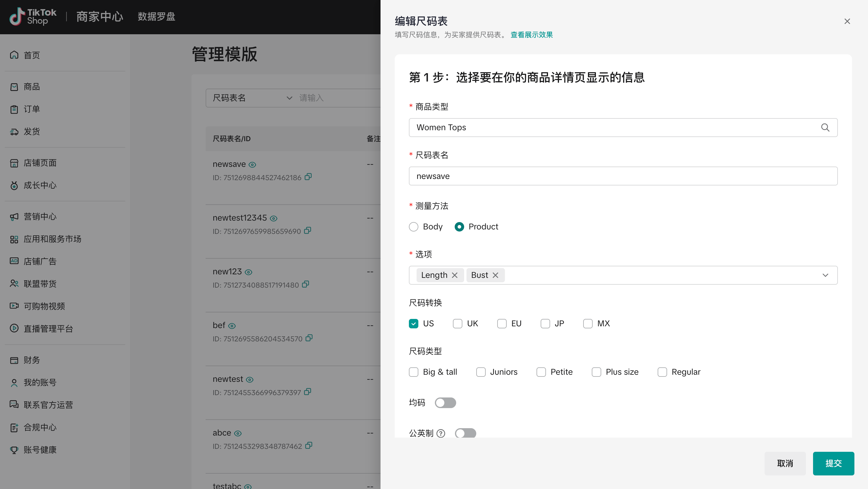Viewport: 868px width, 489px height.
Task: Open 营销中心 in the sidebar
Action: click(x=40, y=216)
